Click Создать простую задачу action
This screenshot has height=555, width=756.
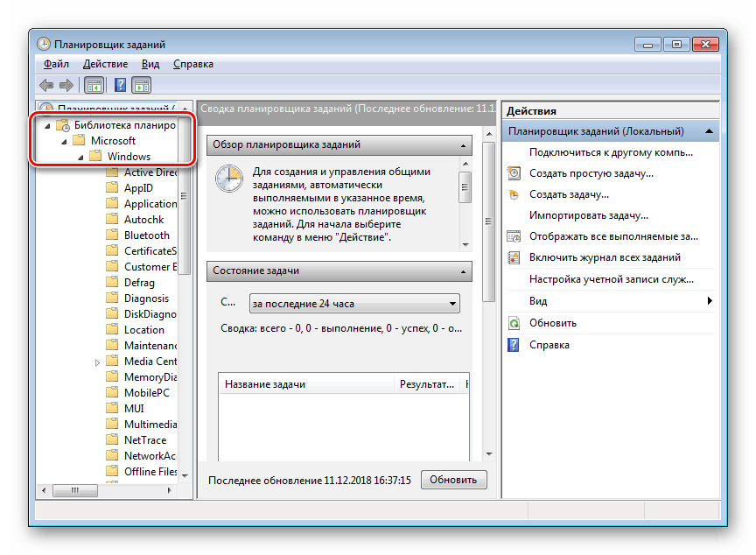tap(591, 173)
